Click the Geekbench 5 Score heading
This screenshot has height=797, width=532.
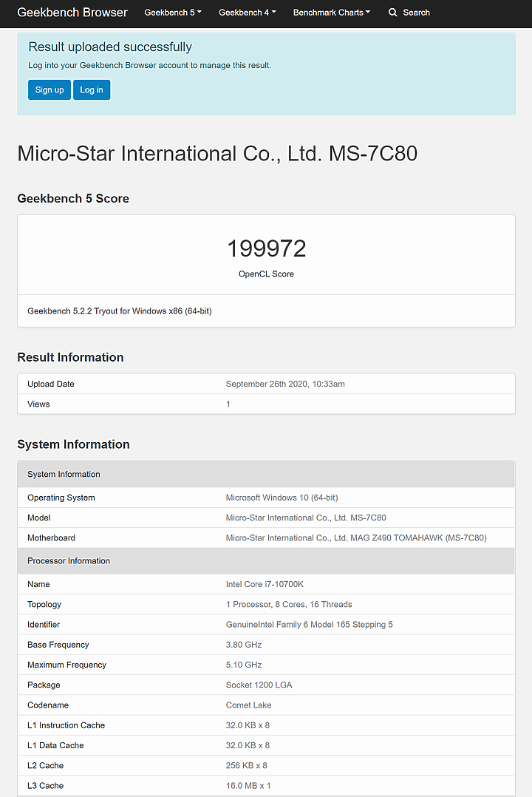[x=73, y=198]
